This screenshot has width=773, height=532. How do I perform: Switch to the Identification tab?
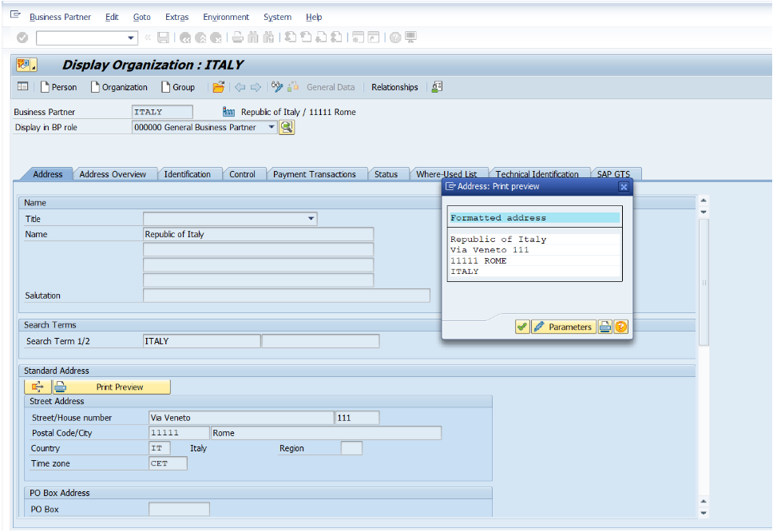point(188,174)
